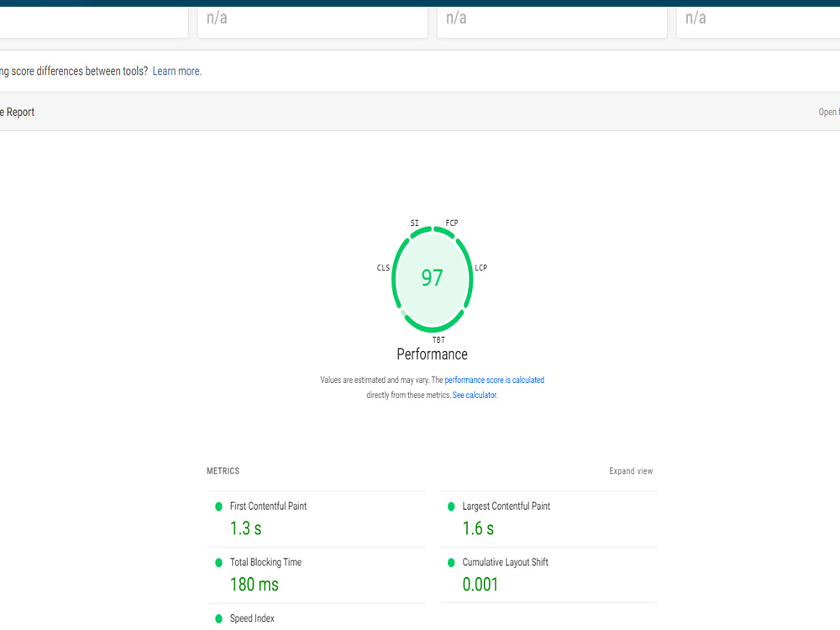
Task: Click the LCP gauge label
Action: point(480,267)
